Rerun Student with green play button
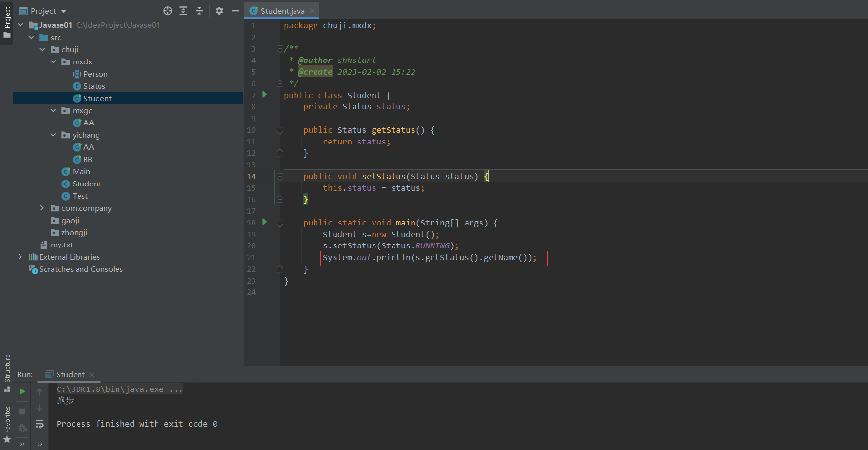868x450 pixels. pyautogui.click(x=22, y=391)
